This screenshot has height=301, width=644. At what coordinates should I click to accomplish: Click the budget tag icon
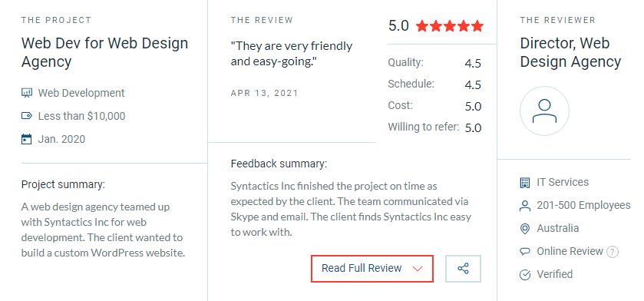[x=26, y=116]
